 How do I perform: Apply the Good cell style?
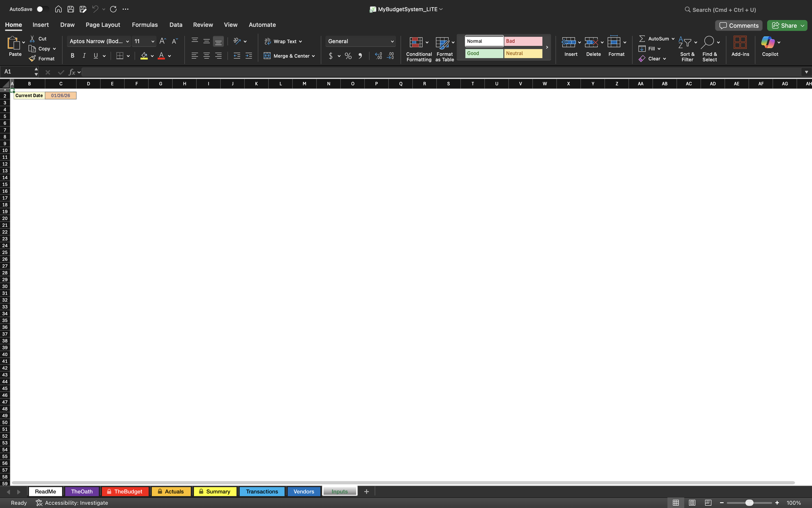[483, 53]
